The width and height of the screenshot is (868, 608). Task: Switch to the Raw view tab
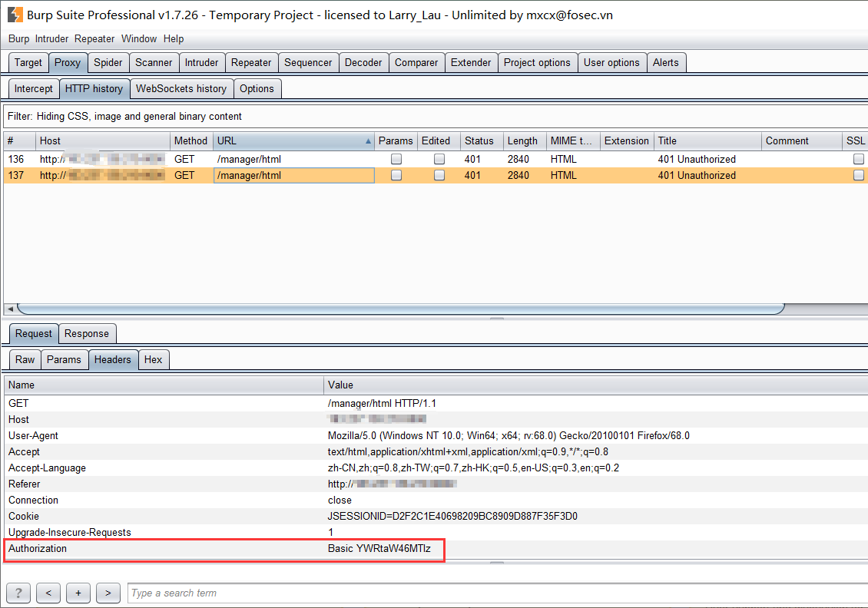pos(25,359)
